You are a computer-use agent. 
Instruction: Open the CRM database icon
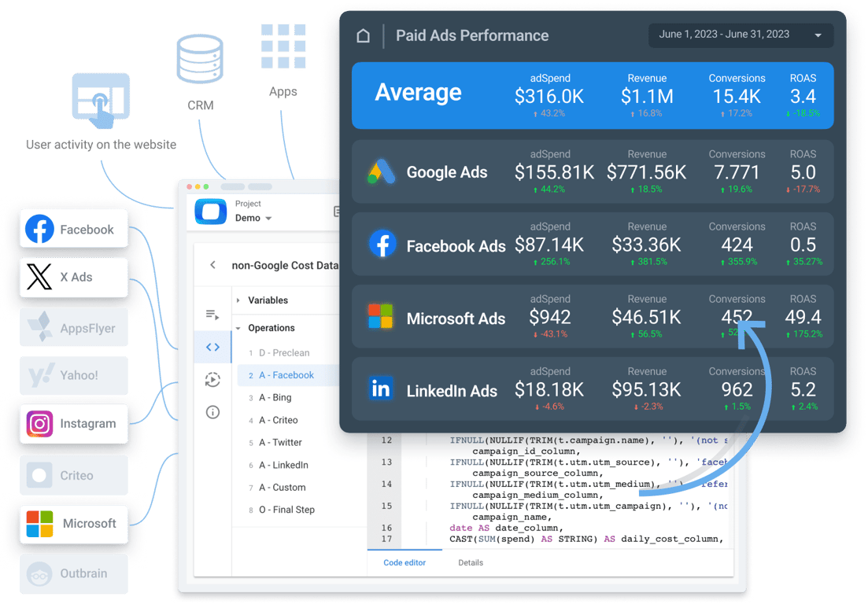pyautogui.click(x=200, y=59)
